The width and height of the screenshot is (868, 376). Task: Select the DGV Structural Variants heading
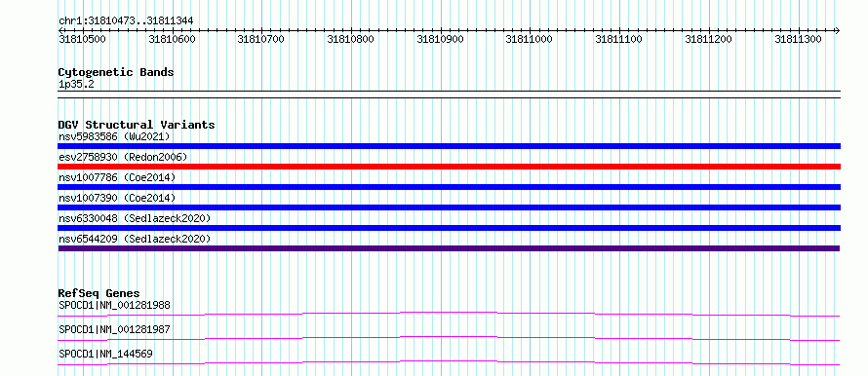[x=137, y=125]
